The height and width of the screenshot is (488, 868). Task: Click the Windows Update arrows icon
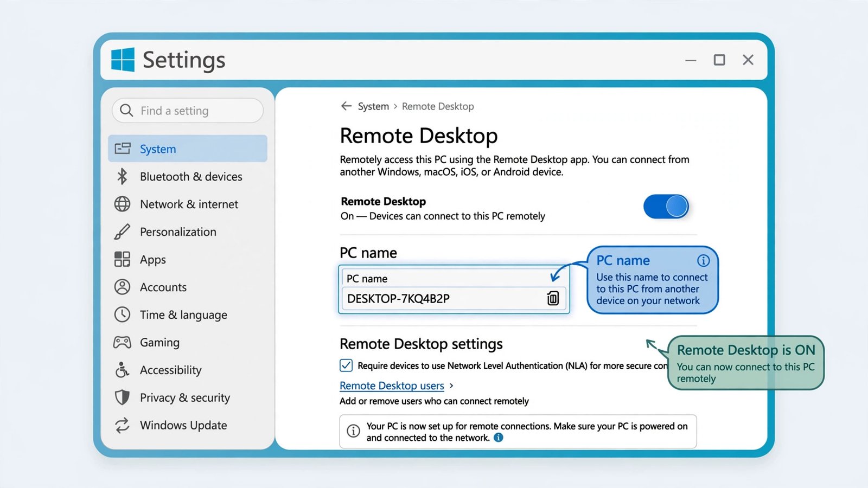(x=122, y=425)
